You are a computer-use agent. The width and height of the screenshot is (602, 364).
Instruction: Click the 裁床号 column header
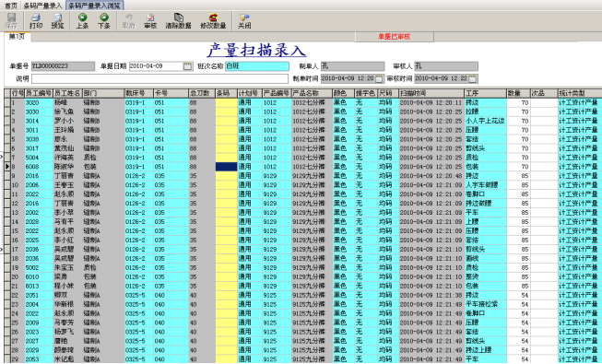pyautogui.click(x=138, y=93)
